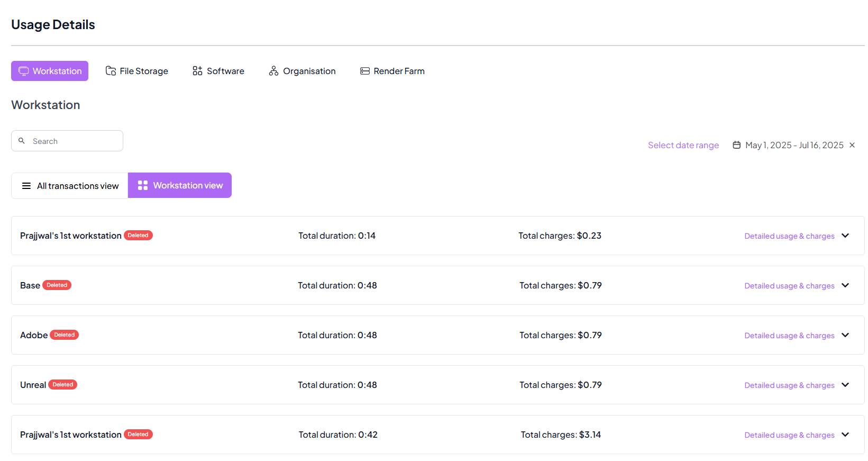Open the Organisation tab
Viewport: 868px width, 461px height.
(302, 71)
